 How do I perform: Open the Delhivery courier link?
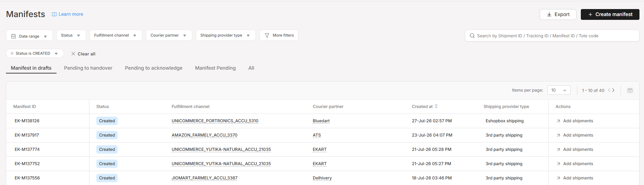coord(322,178)
